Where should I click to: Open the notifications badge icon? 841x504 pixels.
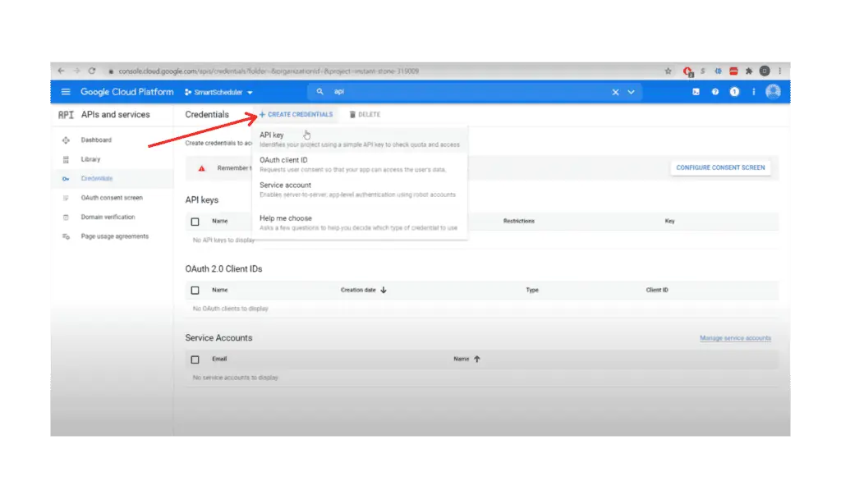(735, 92)
